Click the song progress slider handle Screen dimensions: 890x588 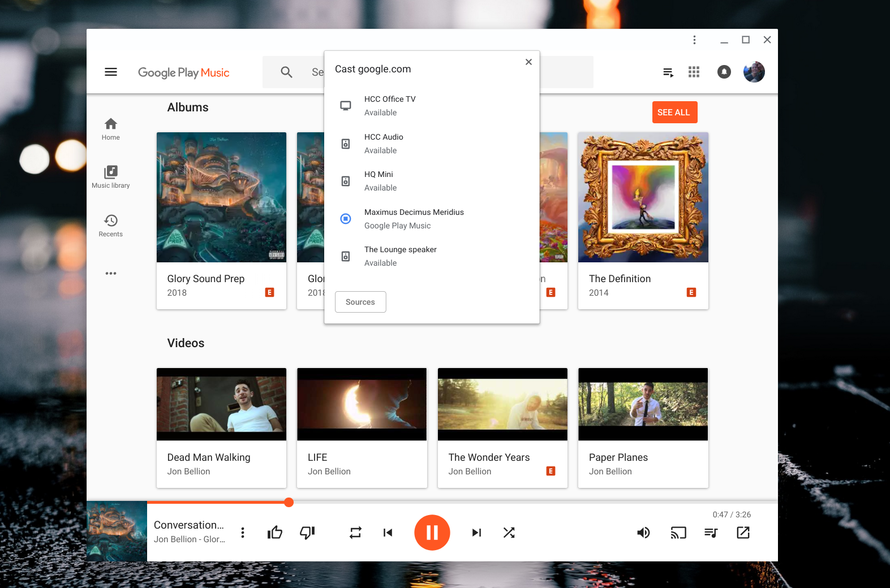point(289,502)
